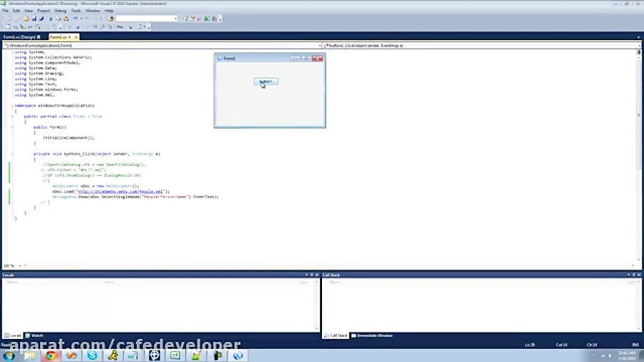Select the Form1.cs code tab
The height and width of the screenshot is (362, 644).
60,37
